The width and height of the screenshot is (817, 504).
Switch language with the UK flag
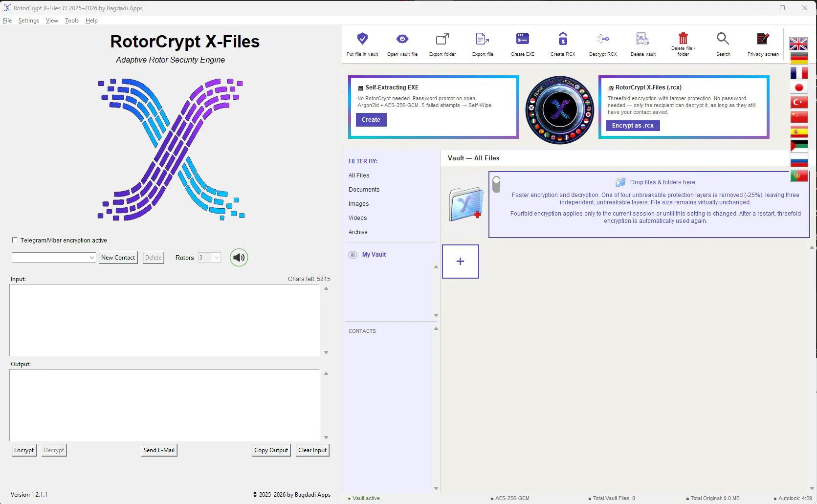pos(799,44)
